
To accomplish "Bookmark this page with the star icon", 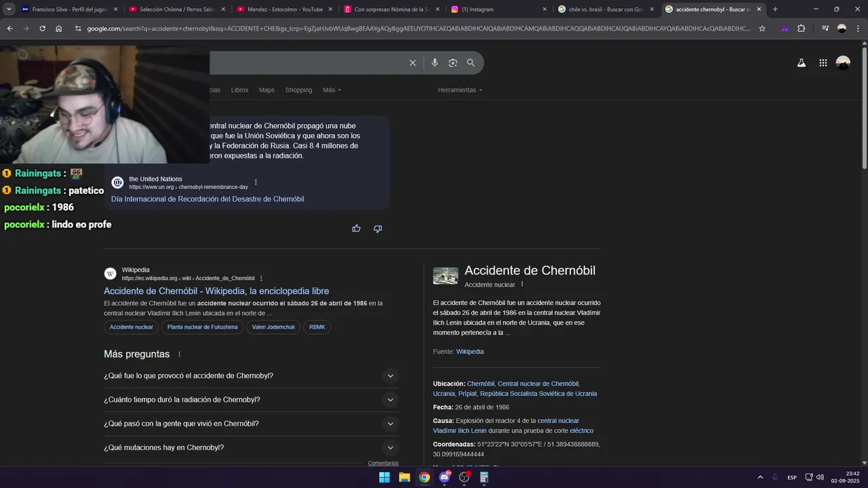I will tap(762, 28).
